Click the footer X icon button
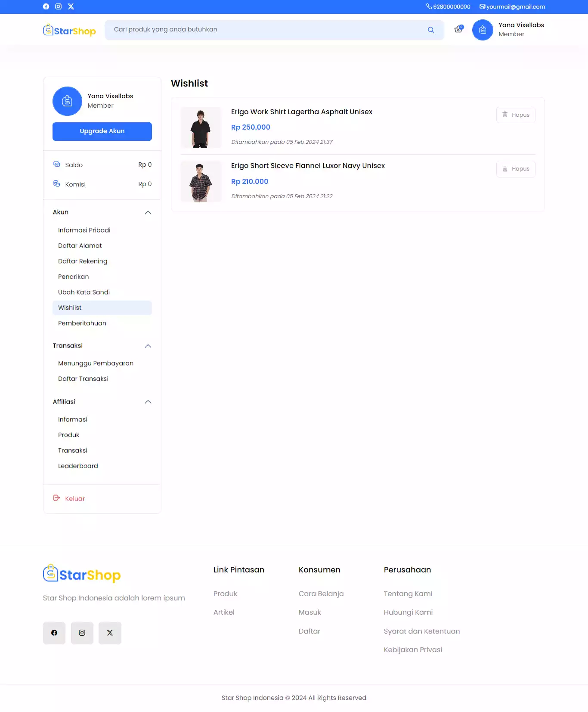Viewport: 588px width, 712px height. pos(110,633)
